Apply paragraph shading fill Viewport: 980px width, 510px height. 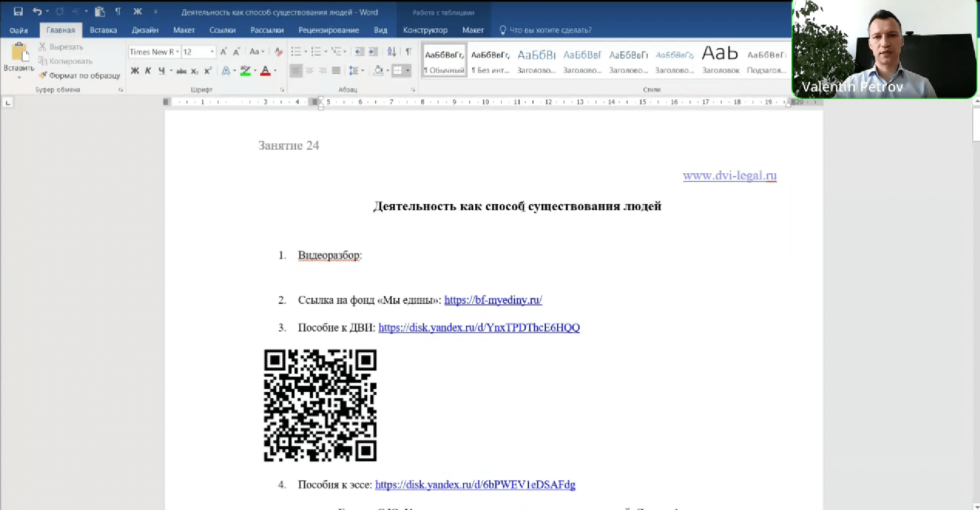tap(378, 70)
